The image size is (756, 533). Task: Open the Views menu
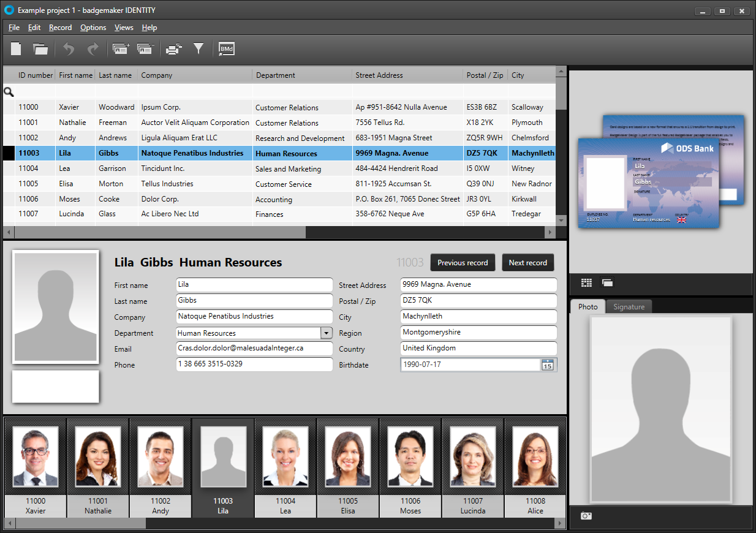point(124,28)
